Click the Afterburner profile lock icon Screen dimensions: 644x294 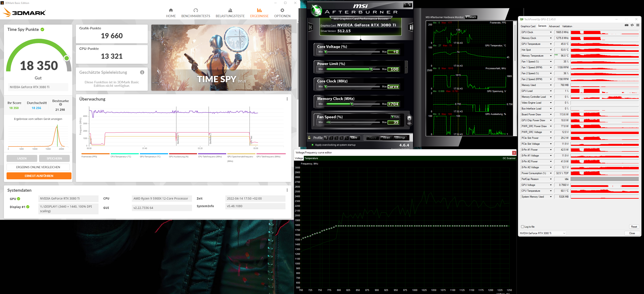(x=309, y=138)
